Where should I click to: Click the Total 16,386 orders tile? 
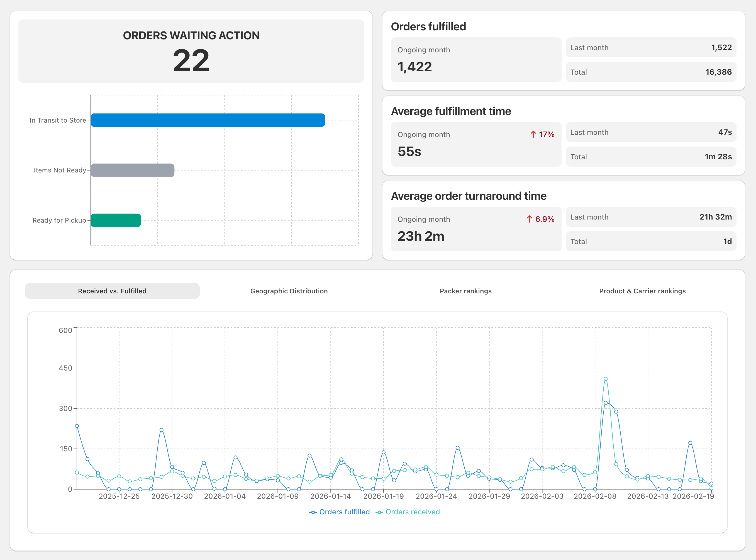click(x=651, y=72)
